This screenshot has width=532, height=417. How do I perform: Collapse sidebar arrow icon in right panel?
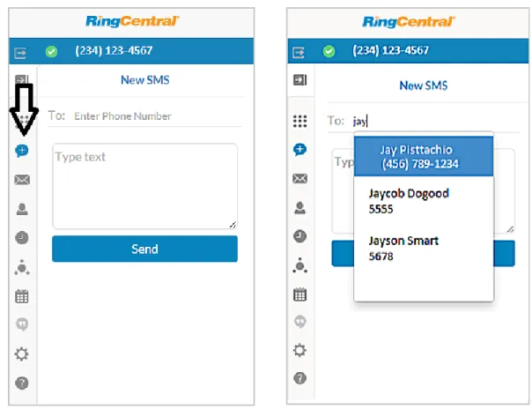tap(300, 80)
